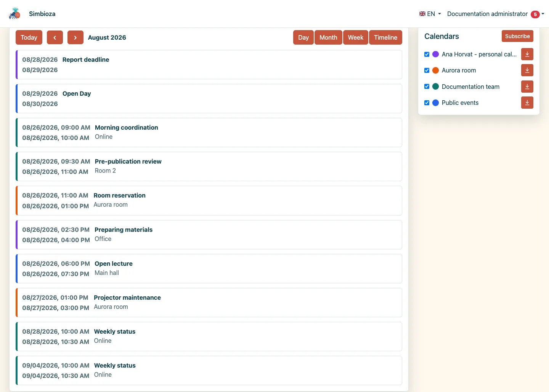Open the Pre-publication review event

[209, 167]
